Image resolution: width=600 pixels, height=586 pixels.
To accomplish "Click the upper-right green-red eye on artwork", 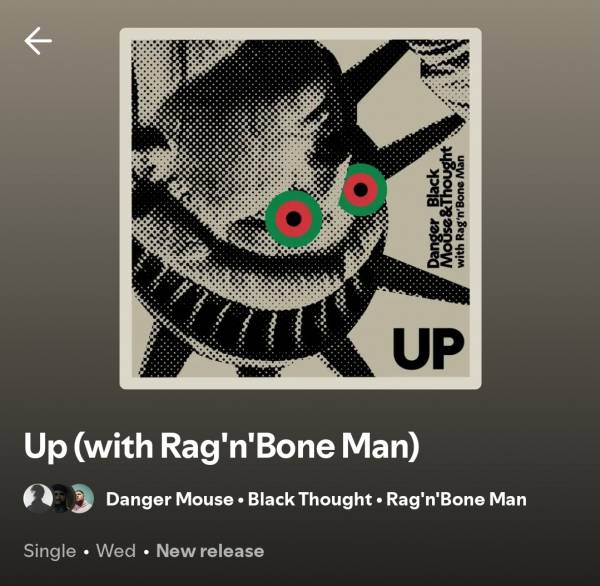I will pyautogui.click(x=362, y=189).
